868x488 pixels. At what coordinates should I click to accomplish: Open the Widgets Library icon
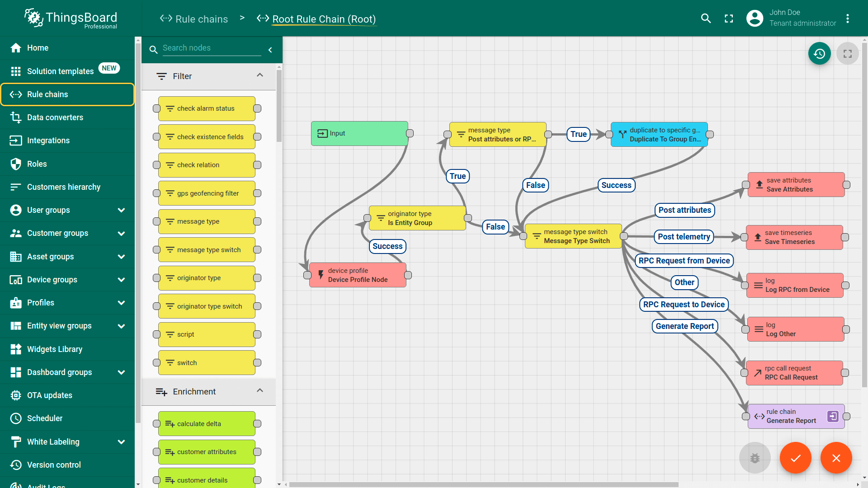click(16, 349)
